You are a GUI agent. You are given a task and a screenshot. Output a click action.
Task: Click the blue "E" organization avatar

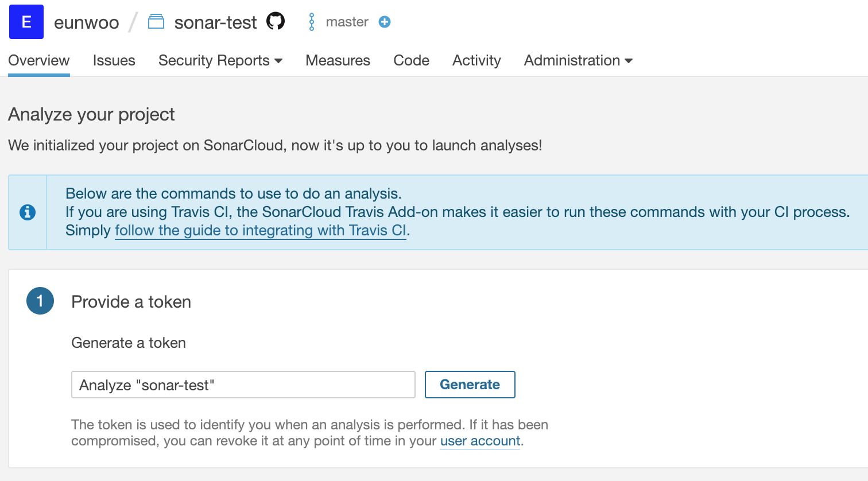coord(26,22)
